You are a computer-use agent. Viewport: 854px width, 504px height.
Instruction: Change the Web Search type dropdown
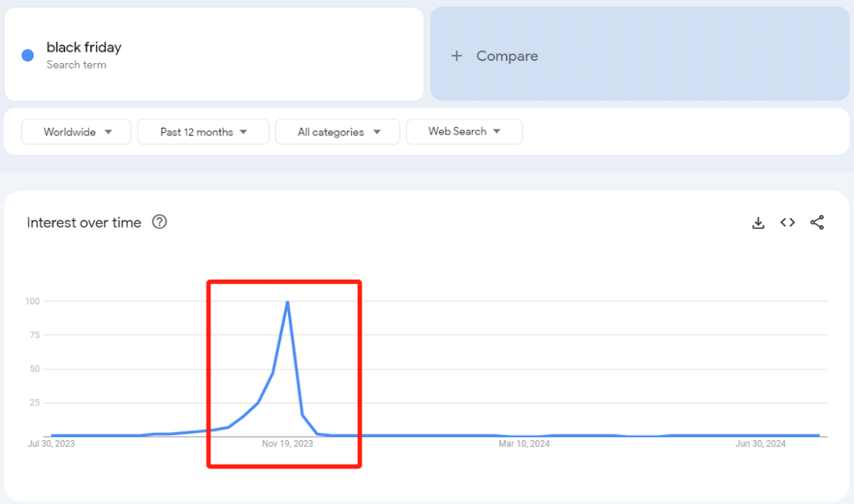point(464,132)
